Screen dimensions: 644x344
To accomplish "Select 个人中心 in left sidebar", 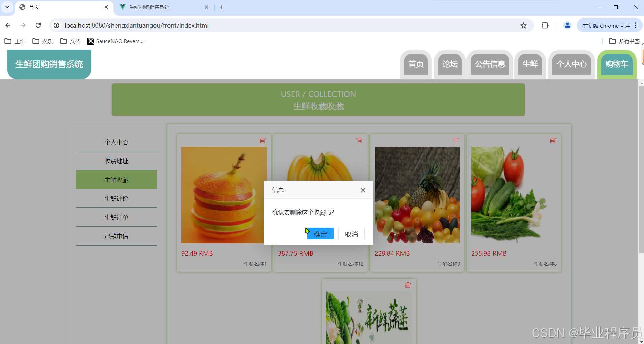I will click(x=117, y=142).
